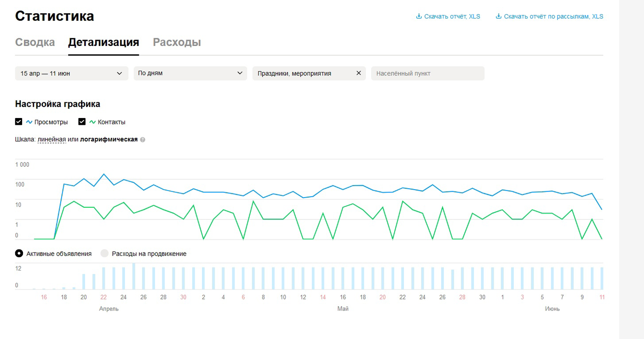The height and width of the screenshot is (339, 644).
Task: Click the "12" bar chart axis label
Action: [18, 268]
